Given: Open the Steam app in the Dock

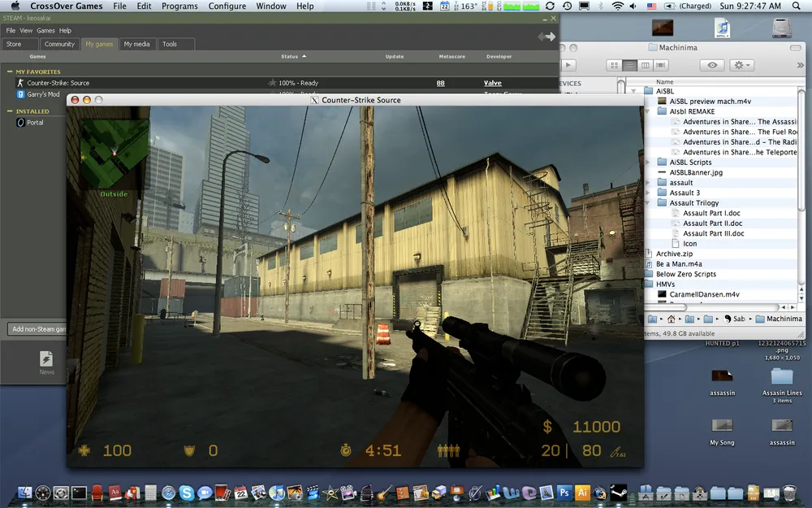Looking at the screenshot, I should (x=618, y=492).
